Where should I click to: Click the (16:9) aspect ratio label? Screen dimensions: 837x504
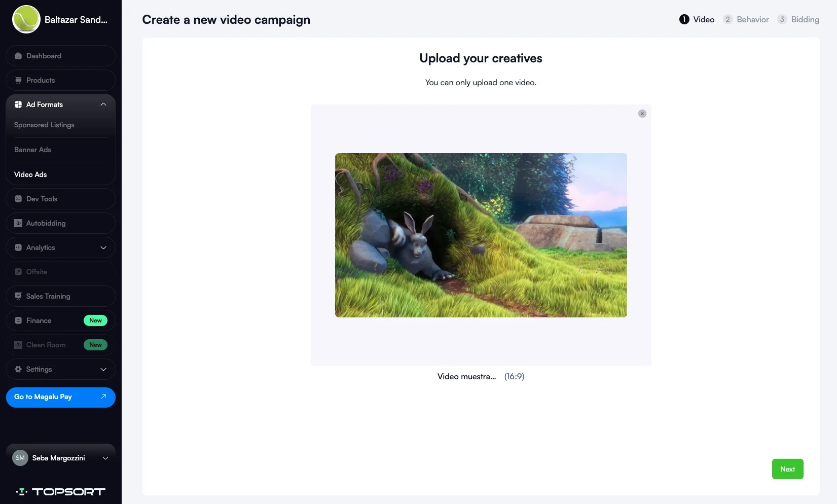coord(514,376)
